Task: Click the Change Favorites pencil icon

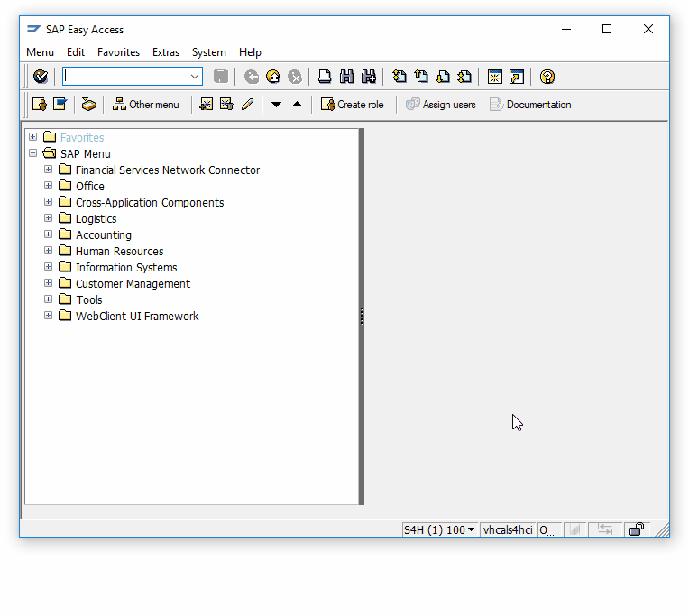Action: (247, 104)
